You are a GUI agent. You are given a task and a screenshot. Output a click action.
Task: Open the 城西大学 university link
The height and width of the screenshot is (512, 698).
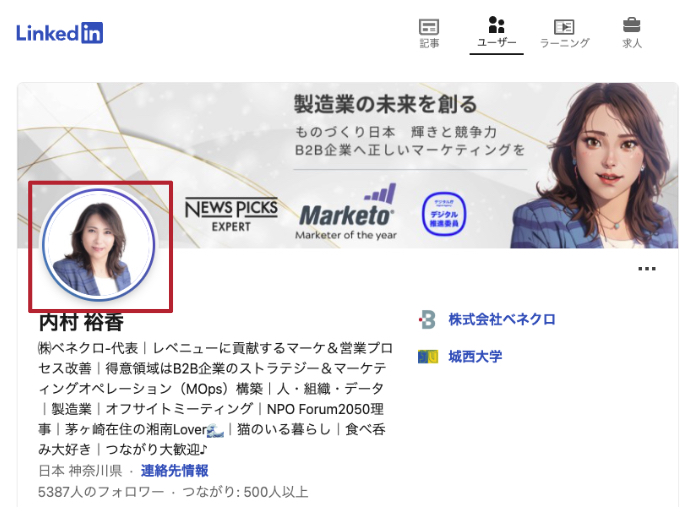click(x=475, y=357)
